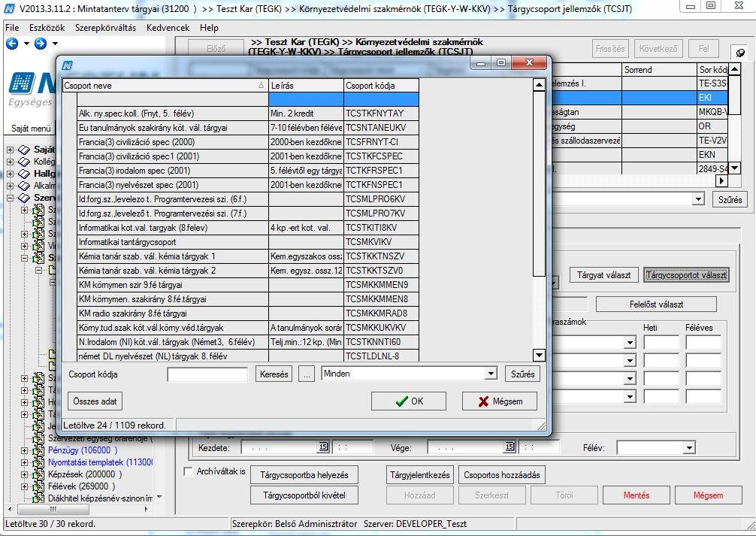Click the blue forward navigation arrow

point(41,44)
